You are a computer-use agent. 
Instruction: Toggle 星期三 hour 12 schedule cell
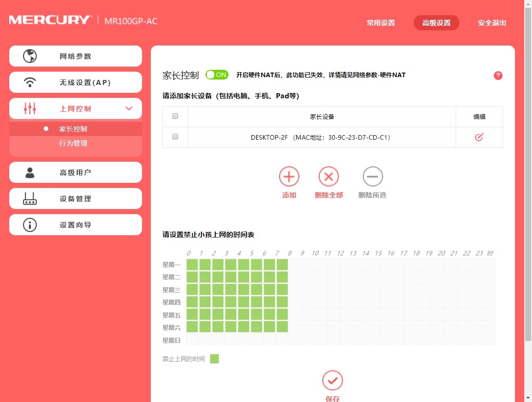pyautogui.click(x=347, y=289)
